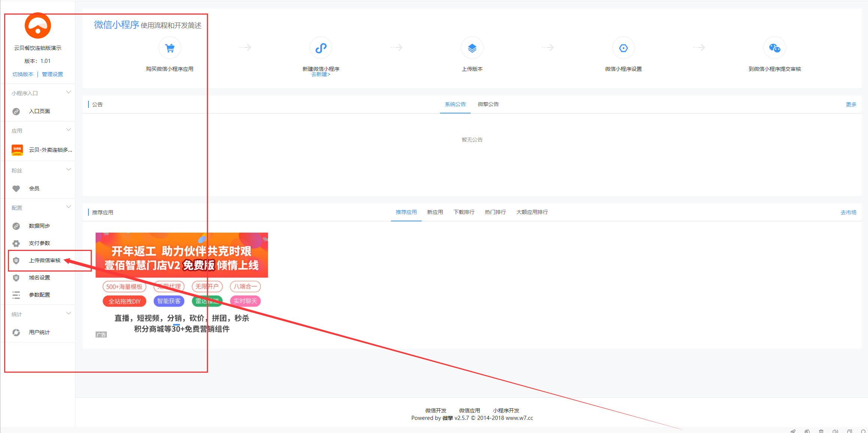
Task: Click the 上传版本 step label
Action: 472,69
